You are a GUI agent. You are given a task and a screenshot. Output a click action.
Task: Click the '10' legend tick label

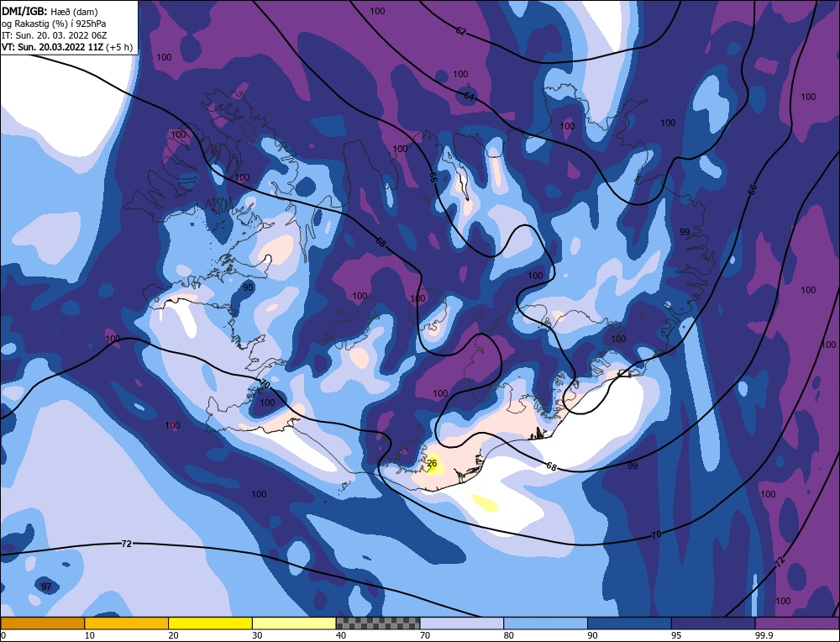[x=90, y=635]
